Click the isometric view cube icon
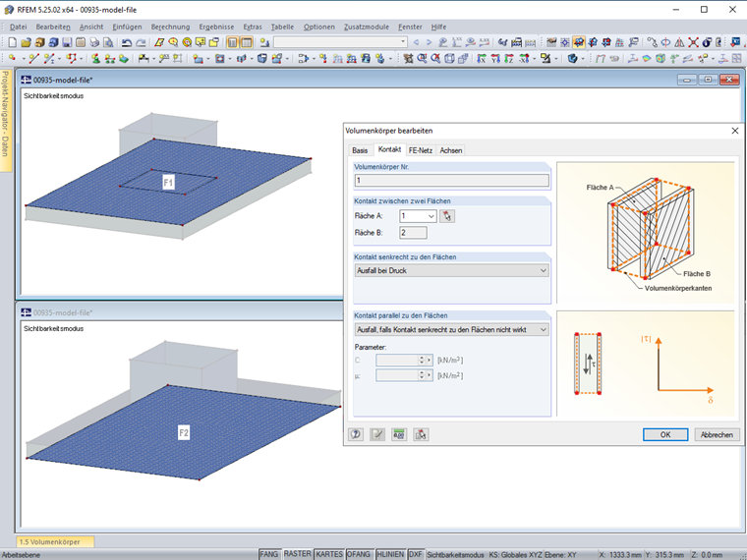Screen dimensions: 747x560 click(449, 59)
